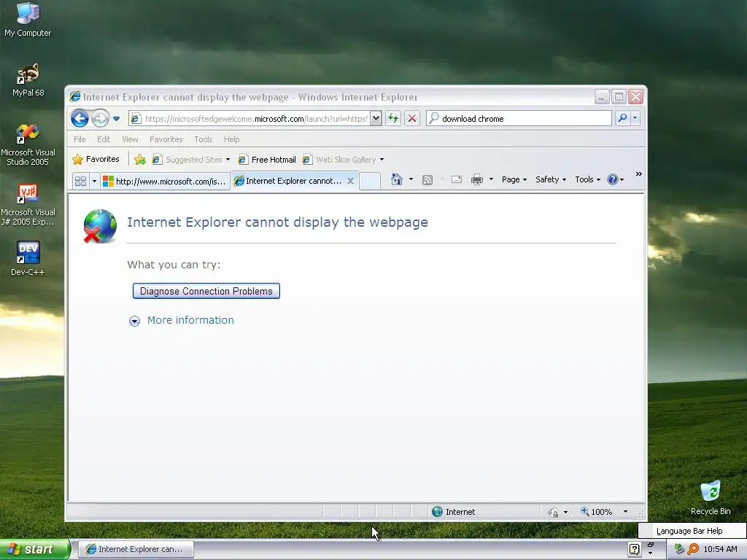
Task: Switch to the microsoft.com tab
Action: 165,182
